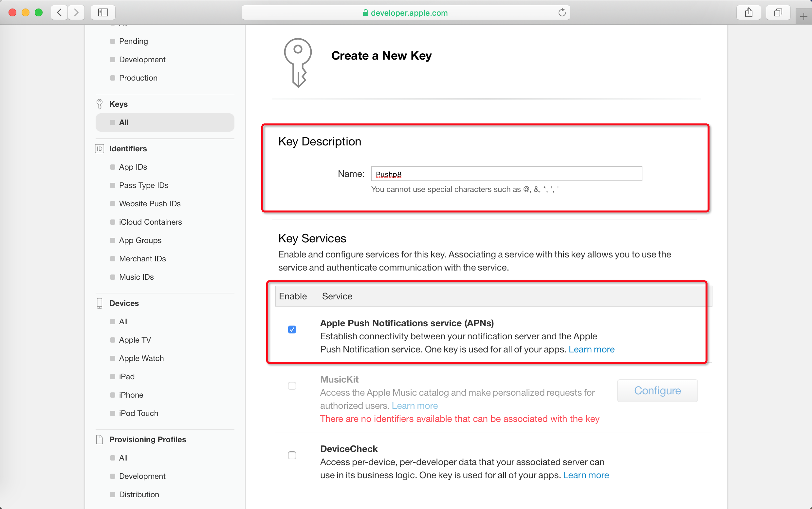
Task: Reload the developer.apple.com page
Action: tap(562, 13)
